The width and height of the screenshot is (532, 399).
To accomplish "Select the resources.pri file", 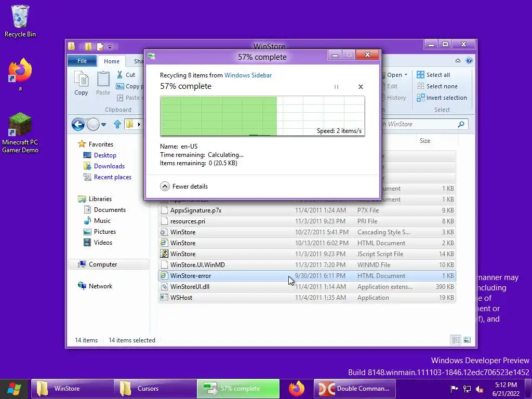I will tap(307, 221).
